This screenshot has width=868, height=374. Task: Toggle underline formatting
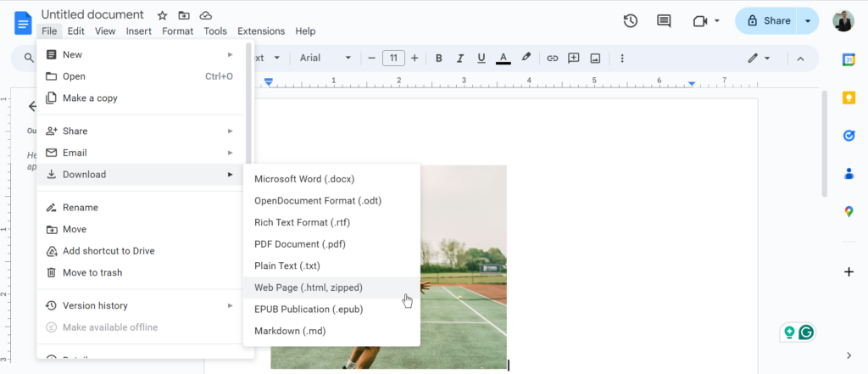click(481, 59)
